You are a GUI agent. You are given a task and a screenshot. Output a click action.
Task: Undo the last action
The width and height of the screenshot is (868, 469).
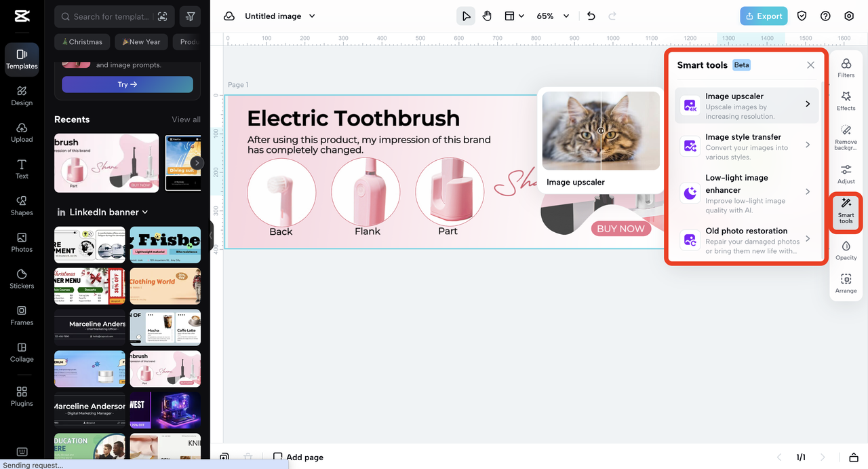click(x=591, y=16)
